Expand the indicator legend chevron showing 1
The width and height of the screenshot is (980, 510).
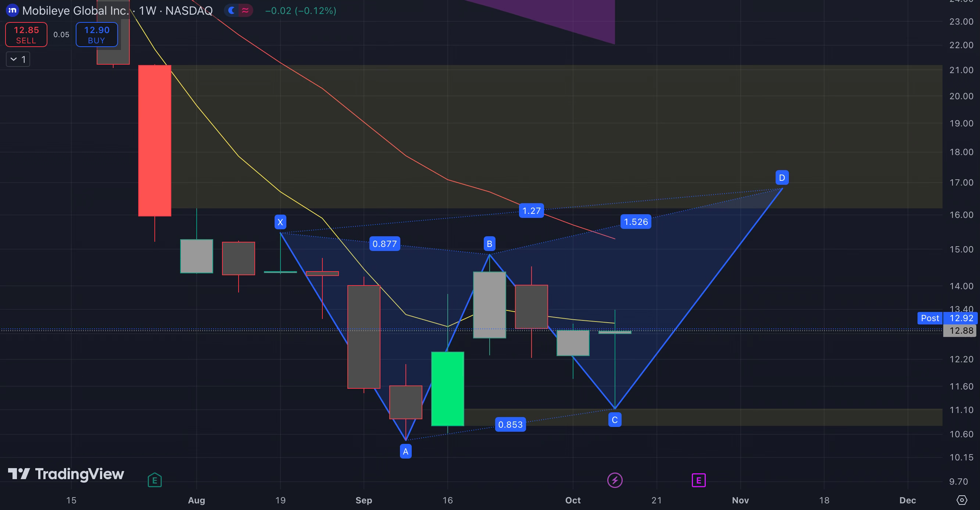[18, 59]
